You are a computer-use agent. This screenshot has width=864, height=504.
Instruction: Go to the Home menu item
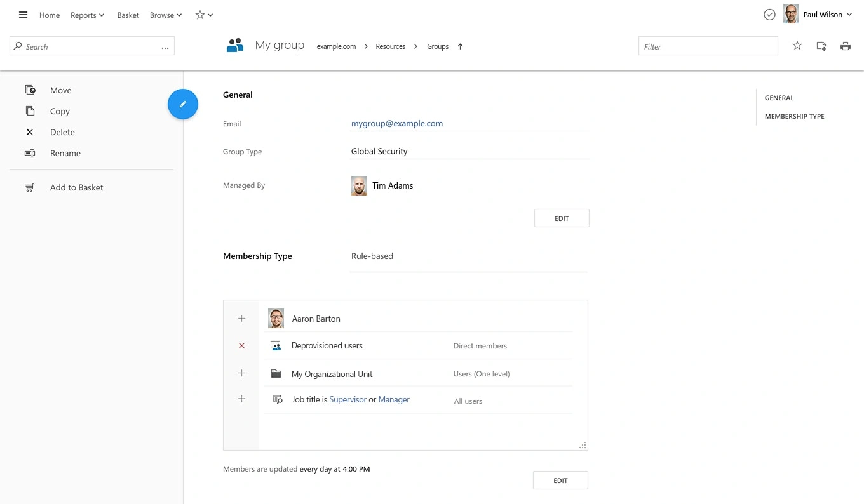pos(50,15)
